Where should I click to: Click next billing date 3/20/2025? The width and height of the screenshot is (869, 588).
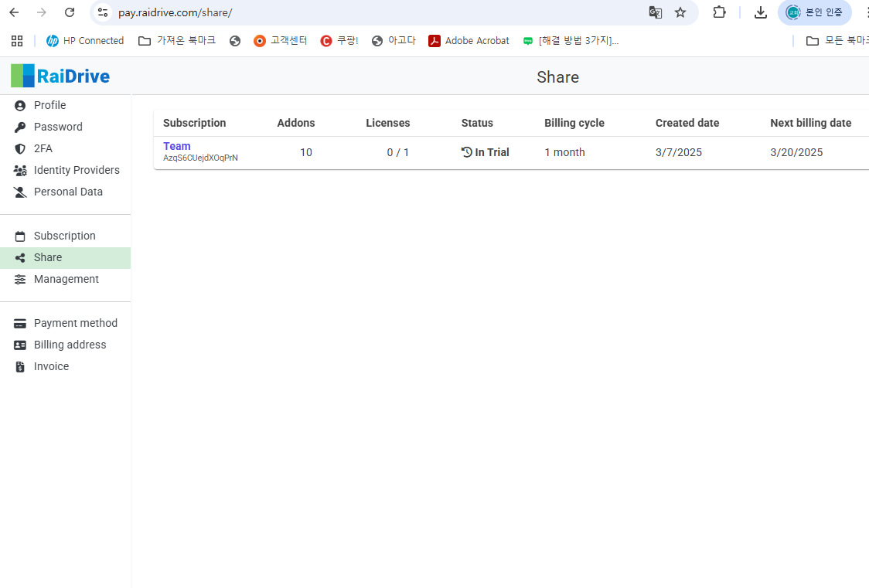pos(796,152)
